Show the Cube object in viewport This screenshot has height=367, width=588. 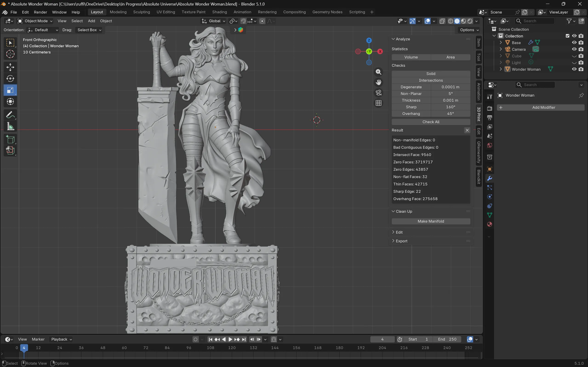[574, 56]
